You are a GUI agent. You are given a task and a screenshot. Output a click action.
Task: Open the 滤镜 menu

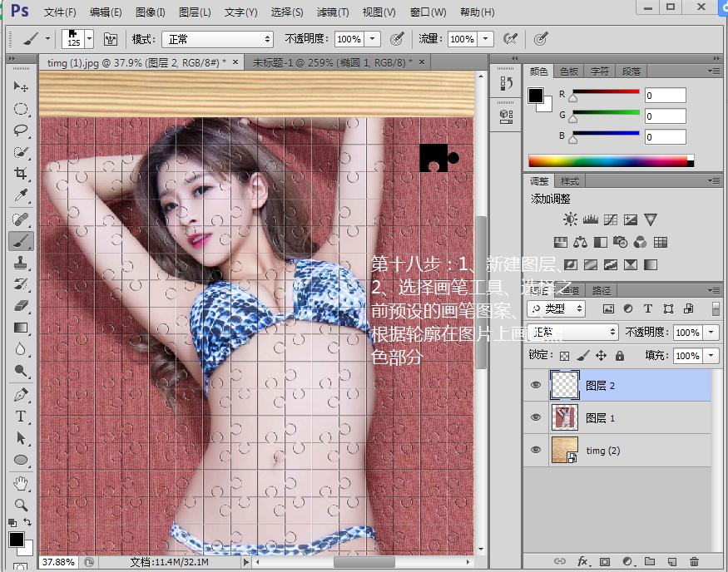click(334, 12)
